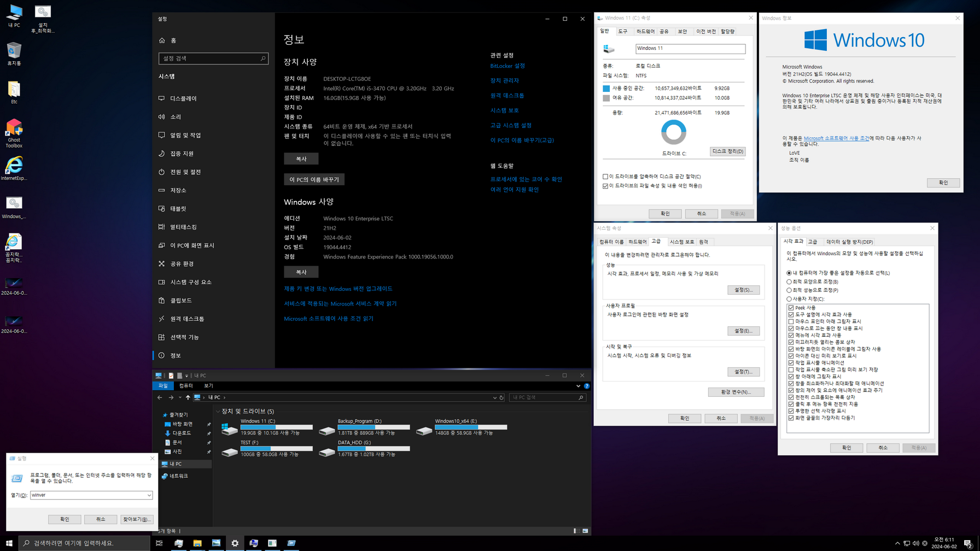Toggle 작업 표시줄 애니메이션 checkbox
The width and height of the screenshot is (980, 551).
click(x=791, y=363)
